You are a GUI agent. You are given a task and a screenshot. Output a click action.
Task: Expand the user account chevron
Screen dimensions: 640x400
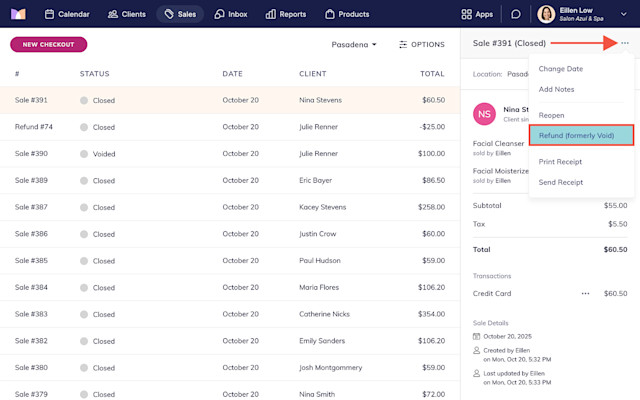624,14
